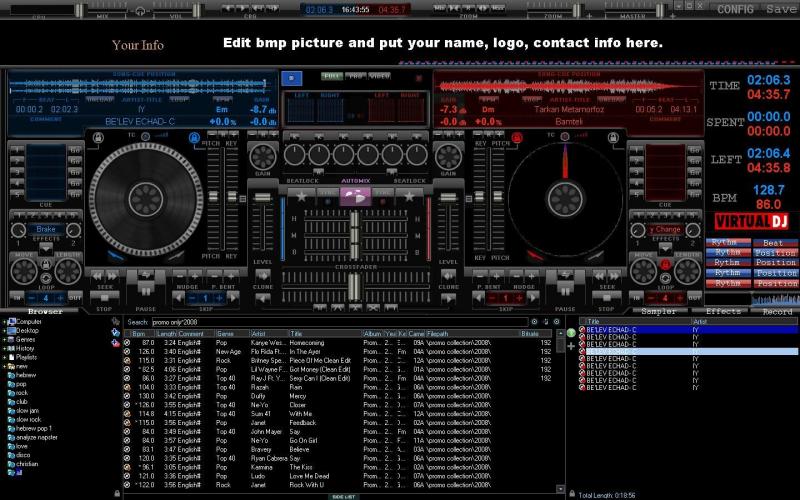Select the FULL view tab
Viewport: 800px width, 500px height.
coord(332,76)
